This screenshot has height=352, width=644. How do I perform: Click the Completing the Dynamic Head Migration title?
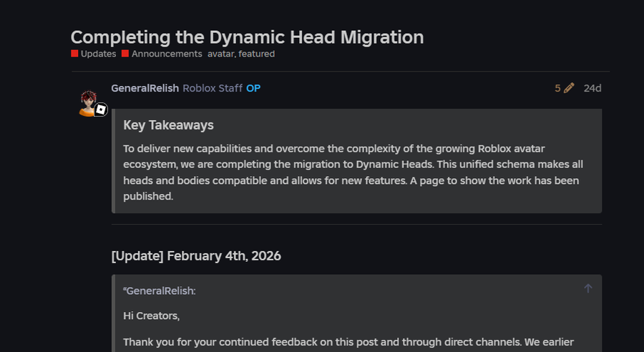(x=247, y=37)
